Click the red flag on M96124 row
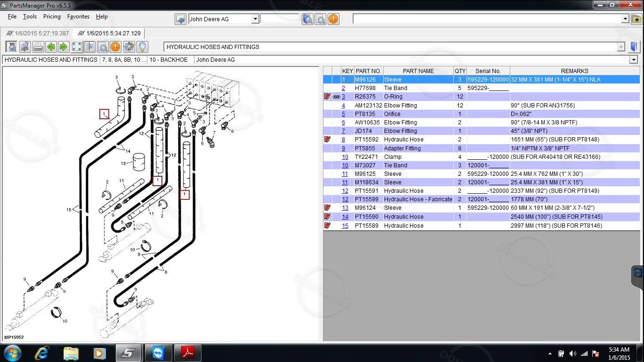The width and height of the screenshot is (644, 362). pyautogui.click(x=328, y=208)
